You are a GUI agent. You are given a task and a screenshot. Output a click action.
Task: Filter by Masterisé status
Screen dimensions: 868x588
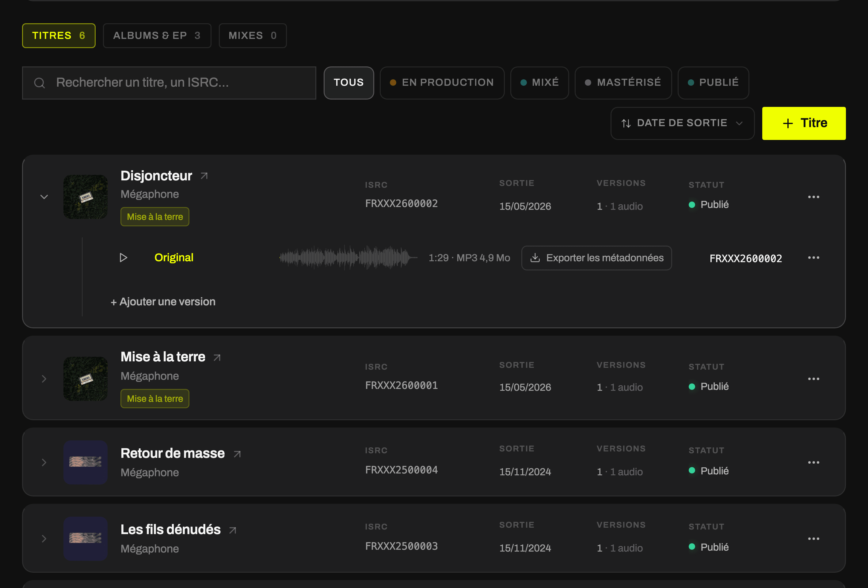point(623,83)
